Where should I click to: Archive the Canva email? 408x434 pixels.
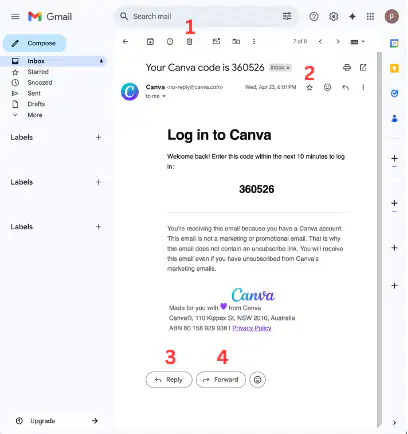[150, 42]
